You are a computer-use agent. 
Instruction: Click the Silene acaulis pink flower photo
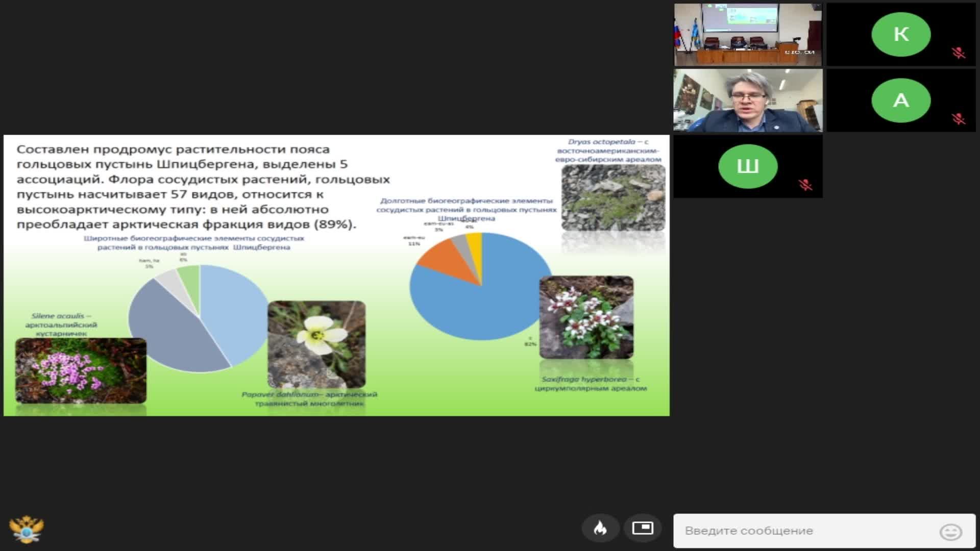(81, 370)
